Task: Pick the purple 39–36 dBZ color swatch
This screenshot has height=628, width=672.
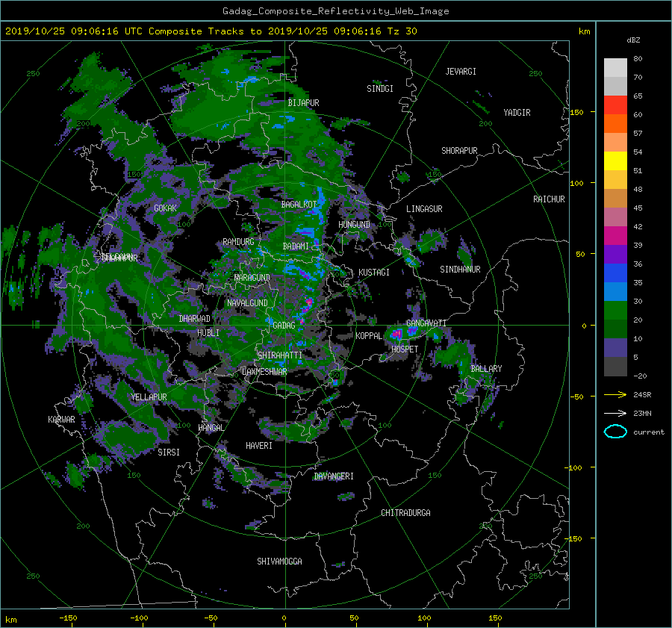Action: click(x=615, y=254)
